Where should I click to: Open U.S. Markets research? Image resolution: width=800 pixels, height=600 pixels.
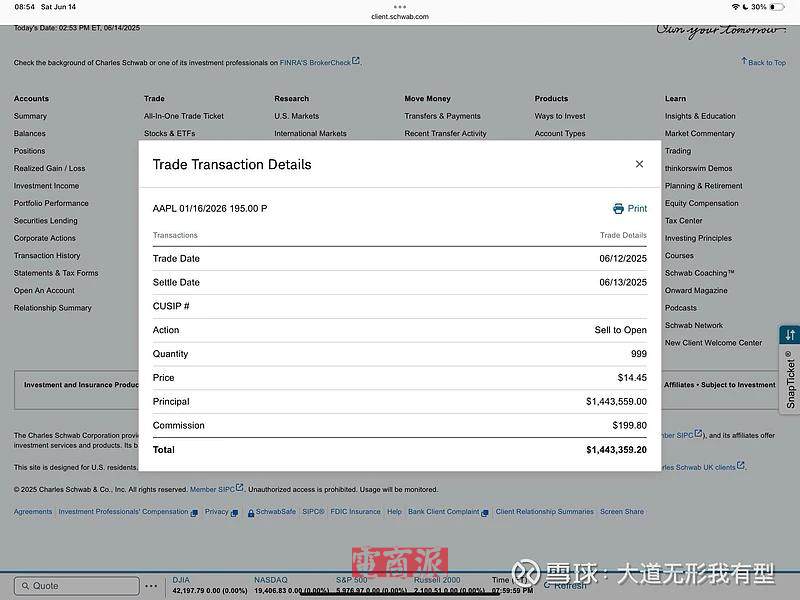296,116
